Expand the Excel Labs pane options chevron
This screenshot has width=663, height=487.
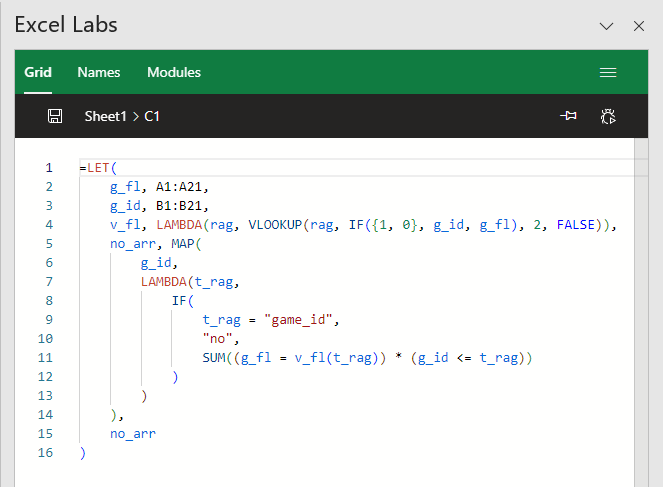tap(606, 26)
